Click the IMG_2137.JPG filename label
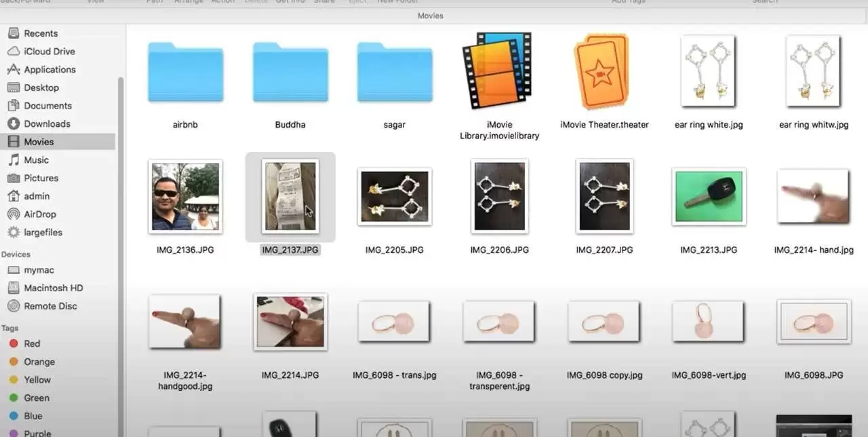This screenshot has width=868, height=437. pos(290,250)
